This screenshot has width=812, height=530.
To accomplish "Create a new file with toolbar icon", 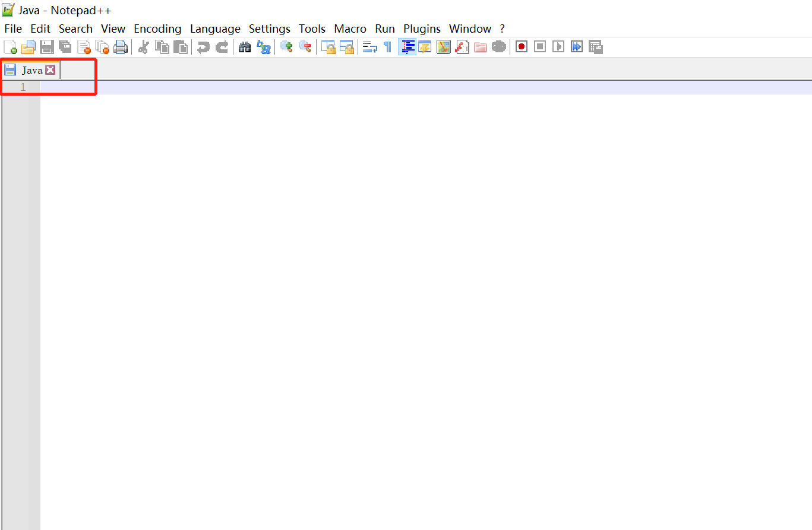I will click(x=10, y=47).
